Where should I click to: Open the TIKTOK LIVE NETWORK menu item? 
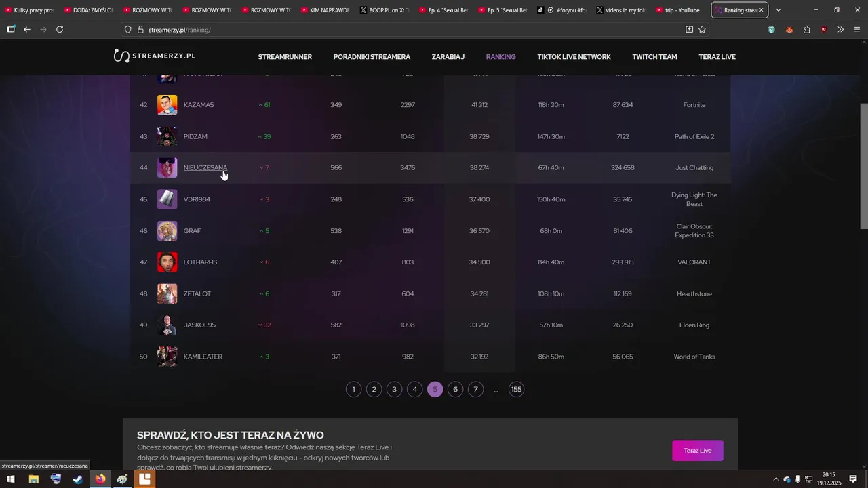point(574,57)
